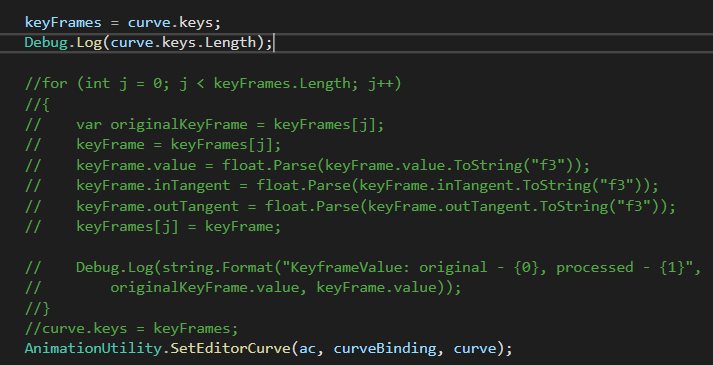713x365 pixels.
Task: Click the '//curve.keys = keyFrames;' line
Action: point(131,328)
